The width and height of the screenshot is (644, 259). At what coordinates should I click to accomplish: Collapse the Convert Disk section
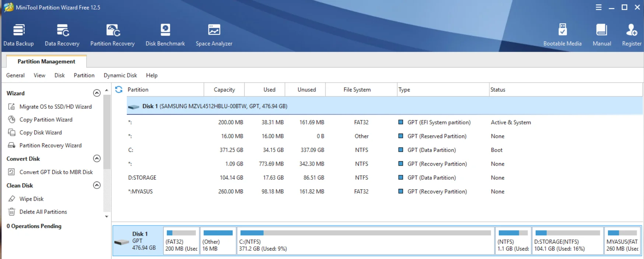coord(97,158)
